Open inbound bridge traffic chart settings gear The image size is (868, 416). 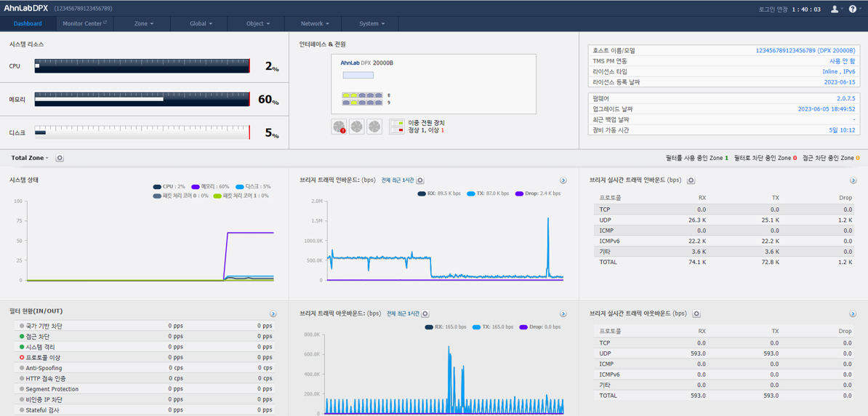[x=420, y=180]
